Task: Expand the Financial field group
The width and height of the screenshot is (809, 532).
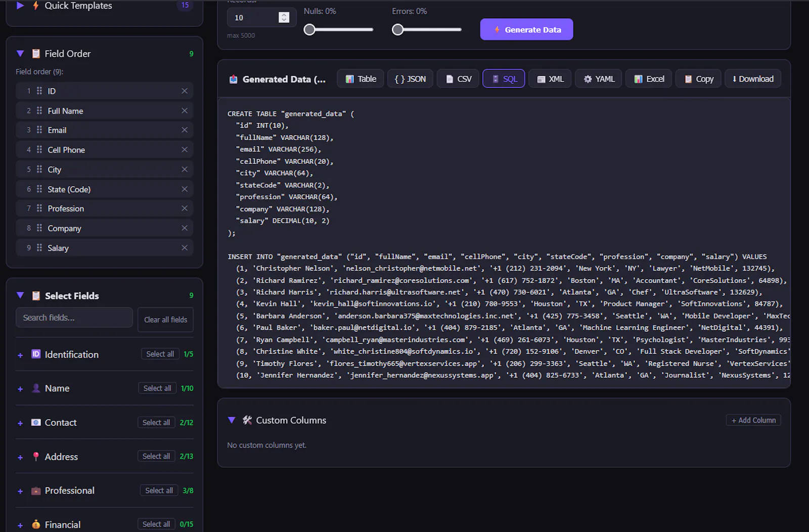Action: point(20,526)
